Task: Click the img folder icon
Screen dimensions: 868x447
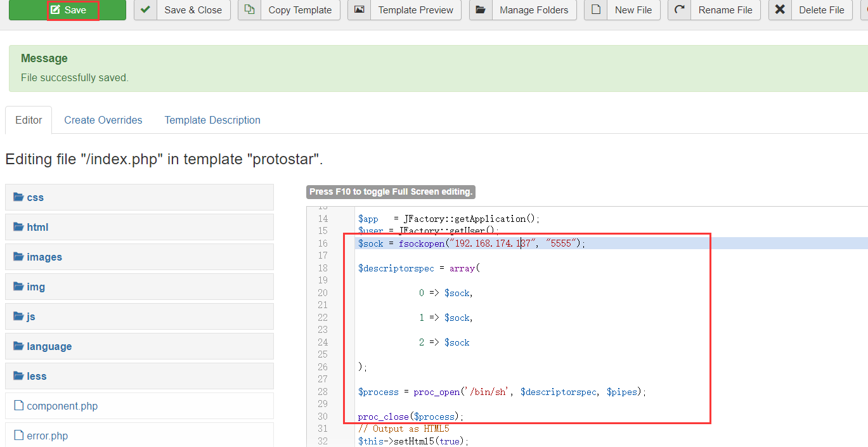Action: tap(18, 287)
